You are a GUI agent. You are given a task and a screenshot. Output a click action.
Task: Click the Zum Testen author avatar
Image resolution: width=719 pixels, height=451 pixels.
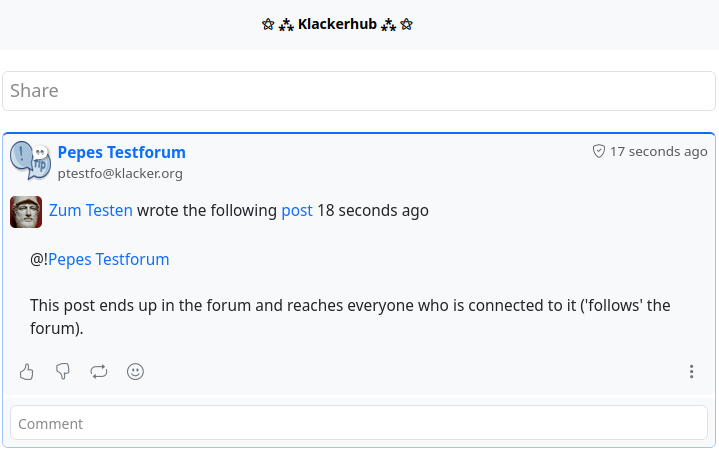[26, 212]
